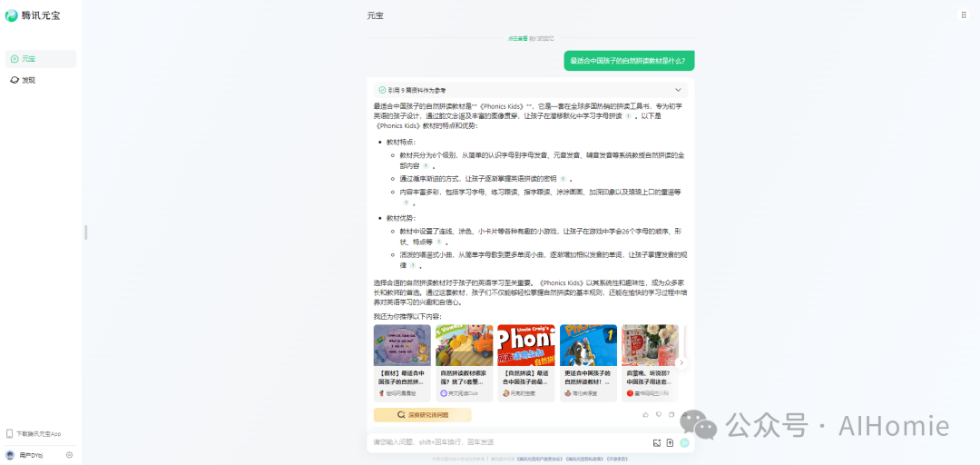The image size is (980, 465).
Task: Show next recommended cards with right arrow
Action: (x=681, y=362)
